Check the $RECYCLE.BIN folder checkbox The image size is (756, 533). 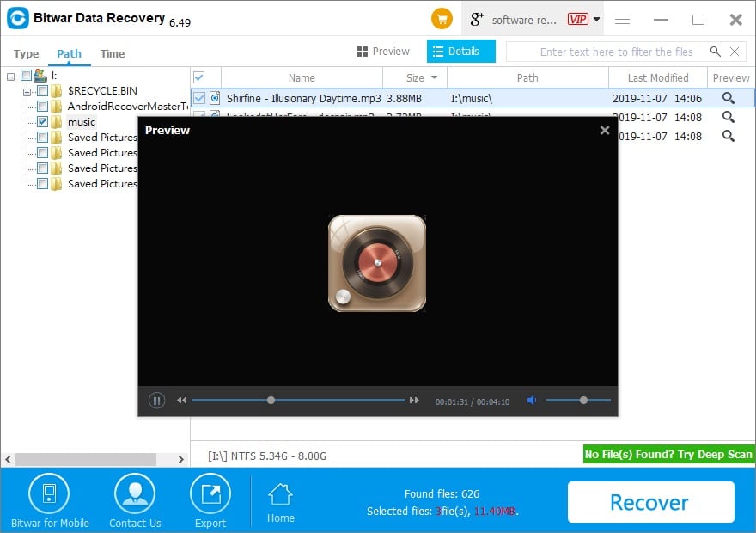tap(42, 90)
